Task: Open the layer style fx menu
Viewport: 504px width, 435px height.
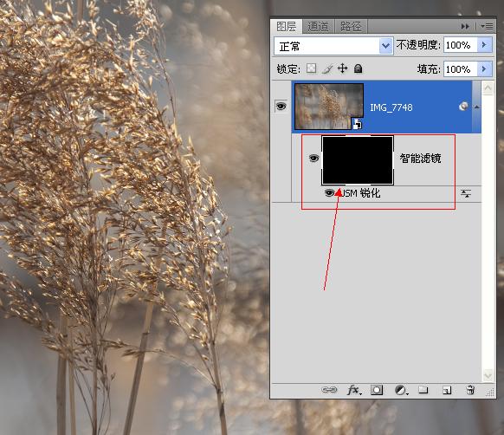Action: click(x=354, y=390)
